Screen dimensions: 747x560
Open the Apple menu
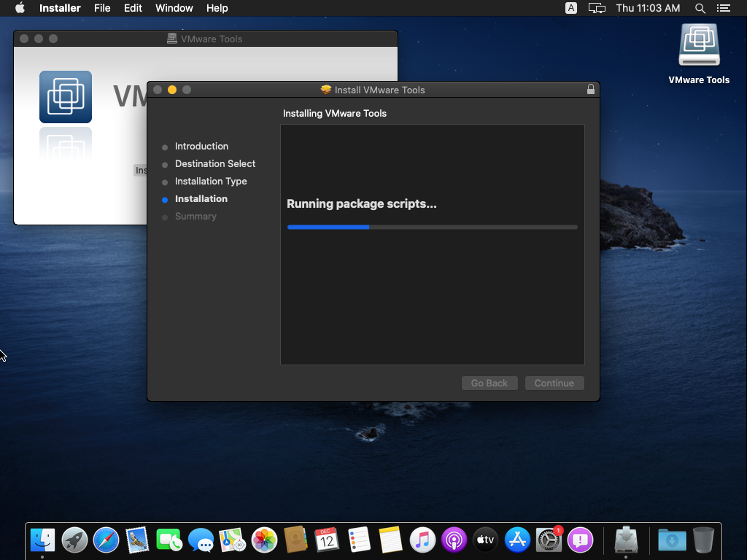pyautogui.click(x=20, y=8)
